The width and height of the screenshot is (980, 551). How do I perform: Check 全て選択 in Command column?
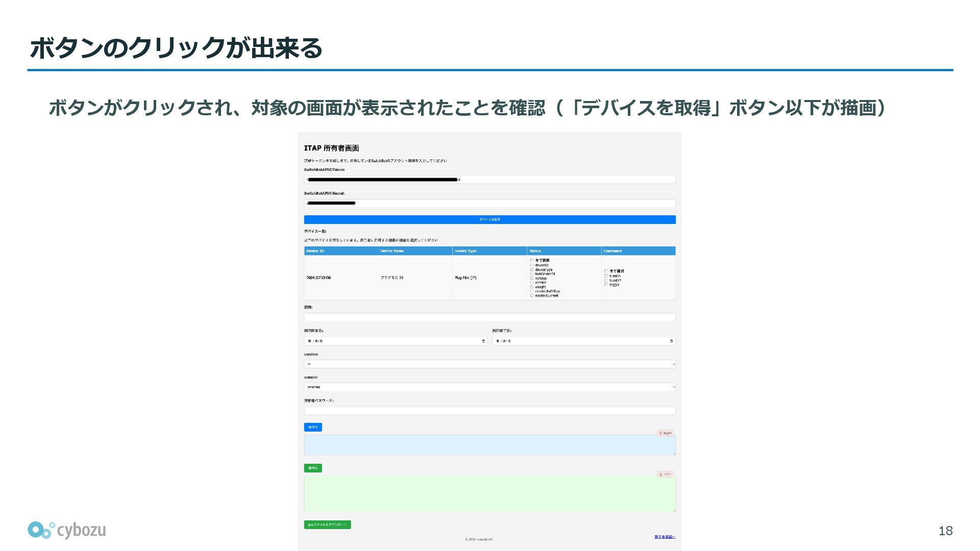coord(606,271)
